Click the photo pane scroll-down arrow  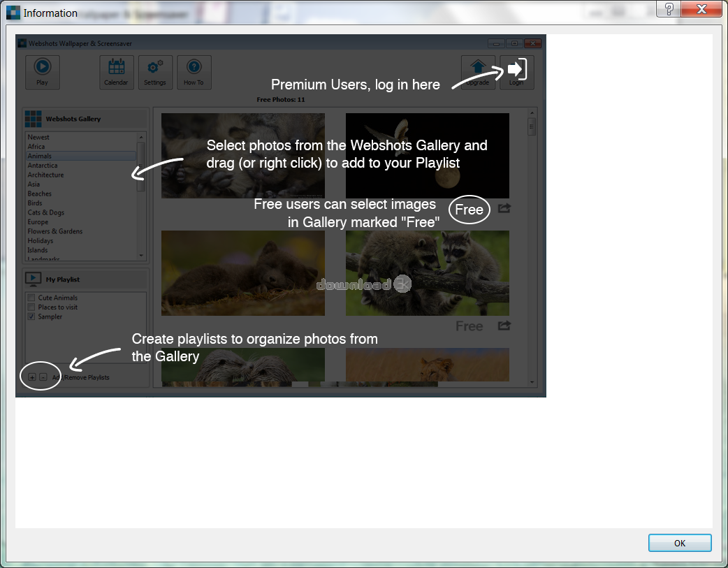[532, 382]
